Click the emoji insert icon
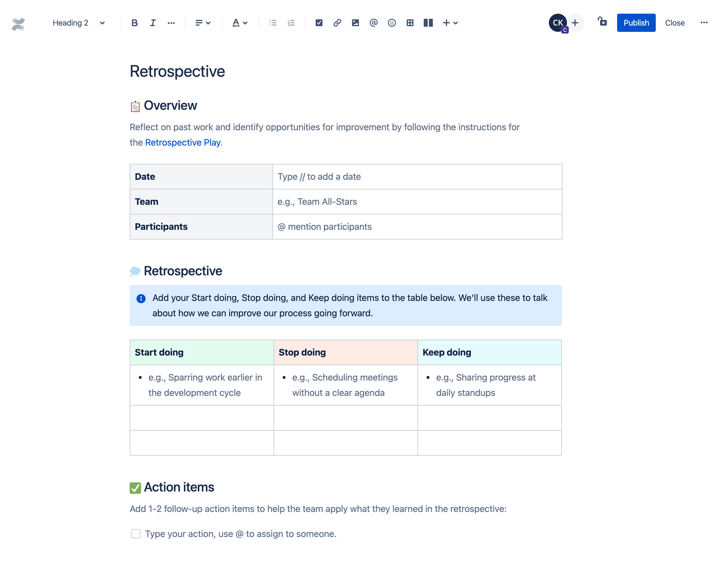 click(x=391, y=22)
